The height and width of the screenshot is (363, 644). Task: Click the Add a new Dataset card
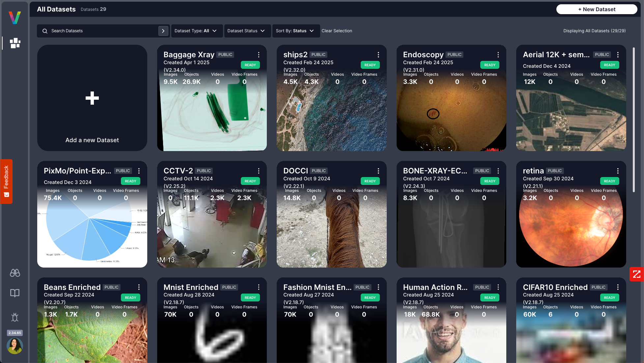92,98
